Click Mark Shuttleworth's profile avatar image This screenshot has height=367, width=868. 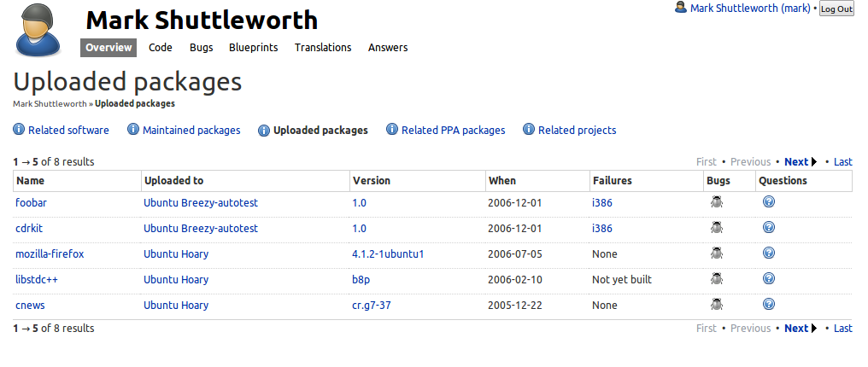(38, 30)
